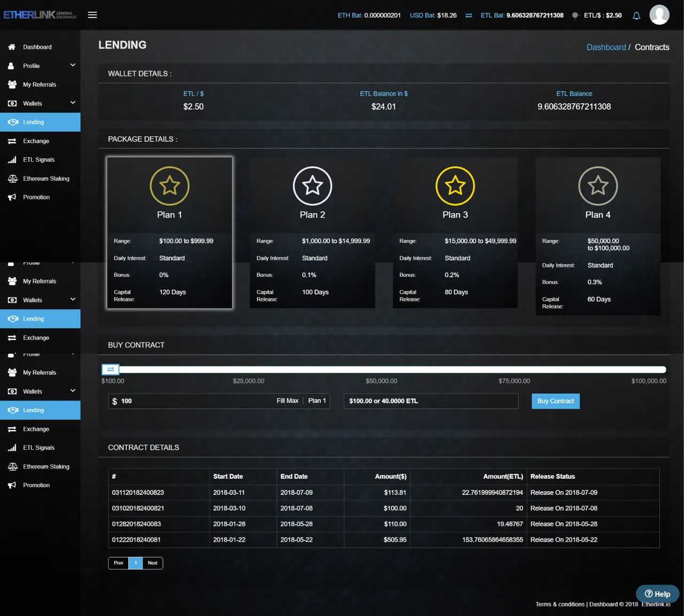Click the End Date column header
Viewport: 684px width, 616px height.
(294, 477)
